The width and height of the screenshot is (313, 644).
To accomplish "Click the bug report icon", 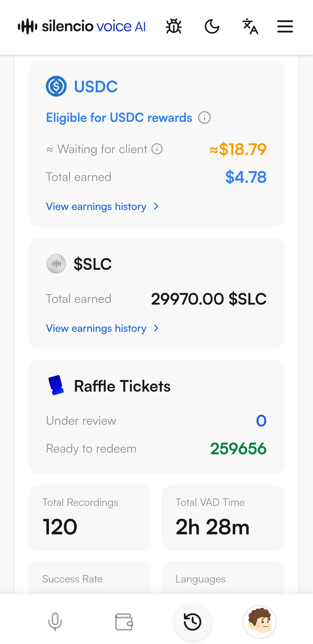I will (174, 26).
